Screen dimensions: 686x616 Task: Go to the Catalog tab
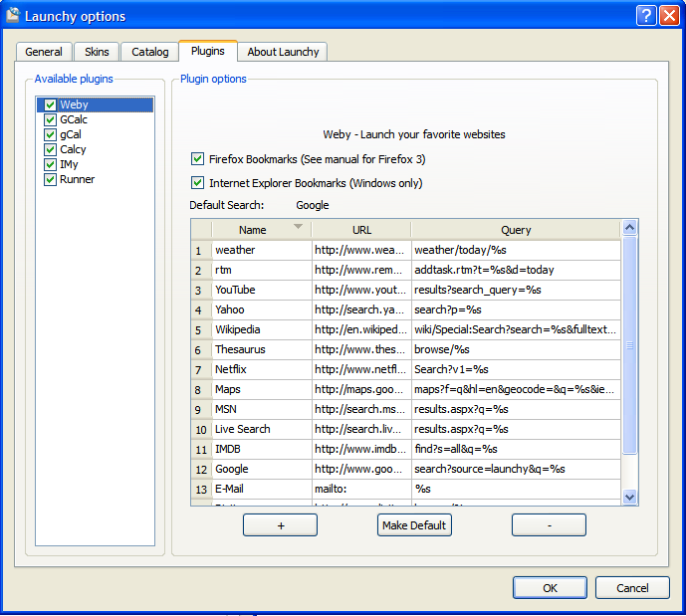pos(150,52)
